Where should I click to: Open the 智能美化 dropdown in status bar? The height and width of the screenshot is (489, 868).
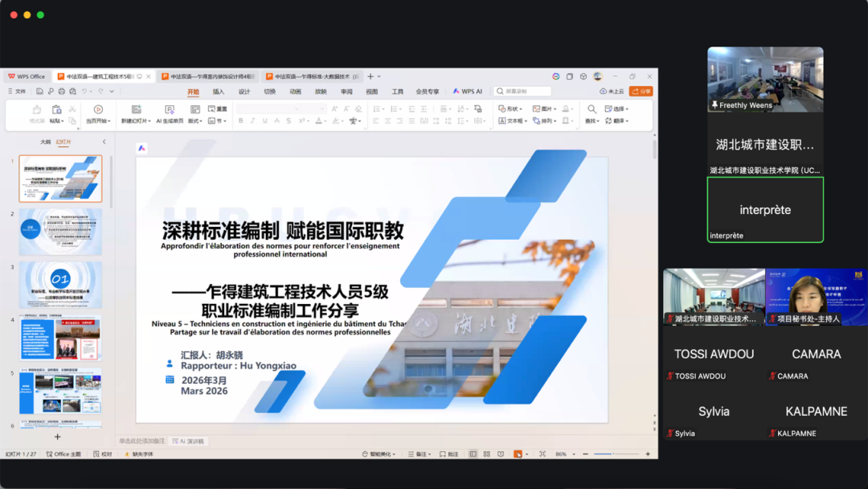(x=378, y=454)
